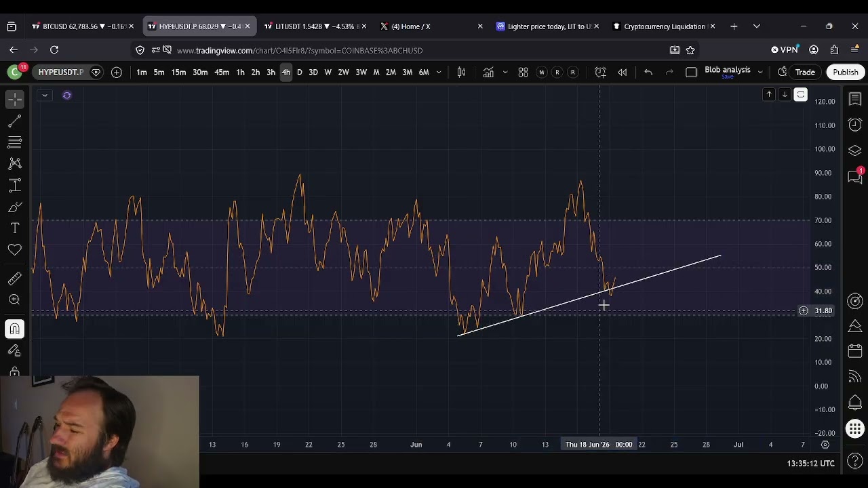Click the Trade button

(x=805, y=72)
